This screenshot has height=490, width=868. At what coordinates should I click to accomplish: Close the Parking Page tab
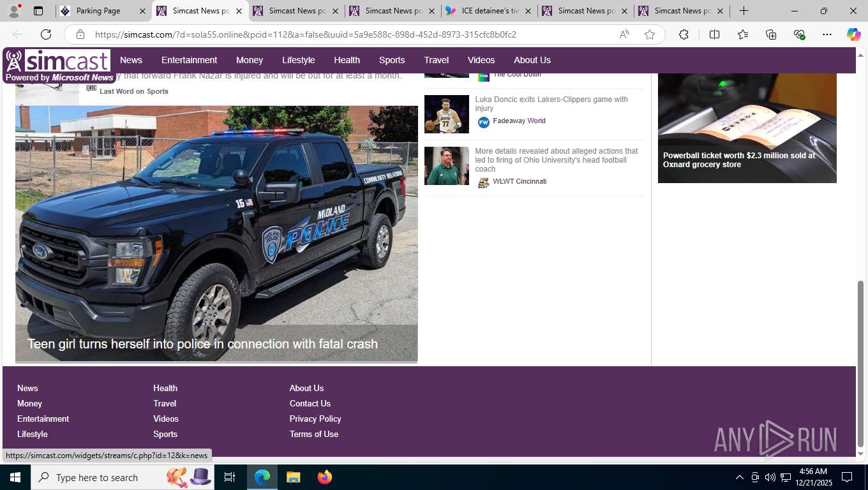tap(142, 11)
